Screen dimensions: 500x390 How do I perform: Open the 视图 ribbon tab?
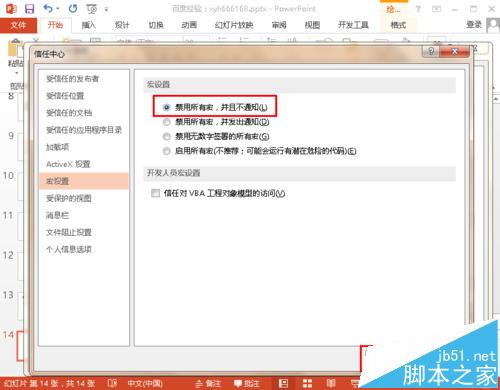[x=312, y=25]
